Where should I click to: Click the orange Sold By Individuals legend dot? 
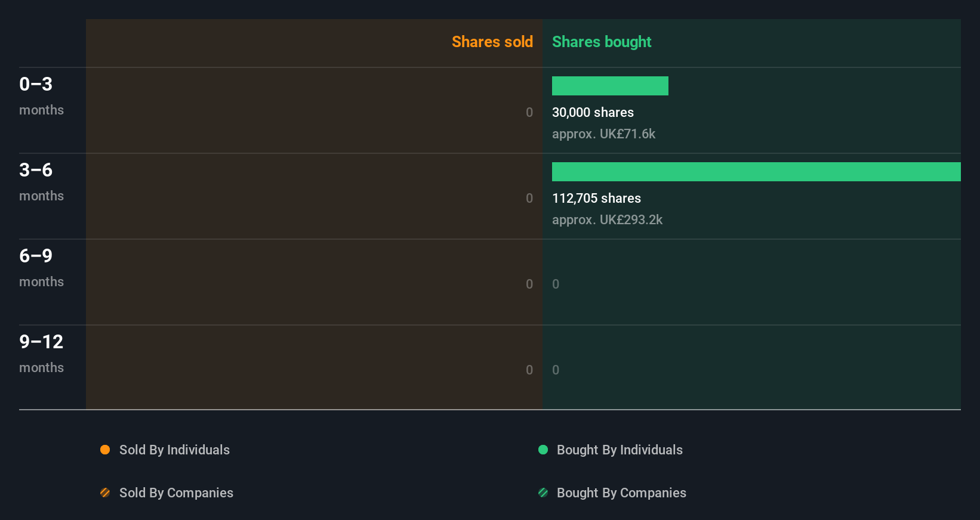(x=105, y=450)
